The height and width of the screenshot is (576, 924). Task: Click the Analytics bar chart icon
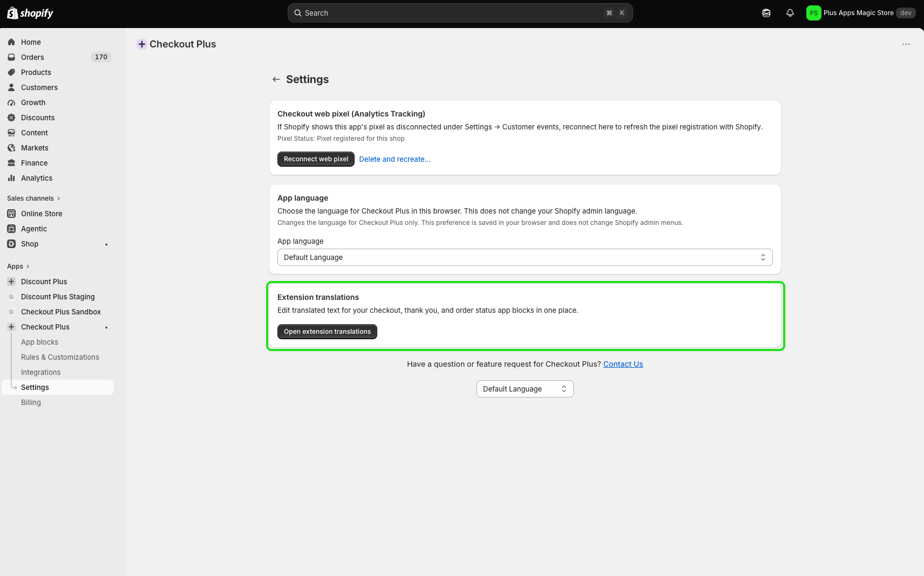click(x=11, y=178)
